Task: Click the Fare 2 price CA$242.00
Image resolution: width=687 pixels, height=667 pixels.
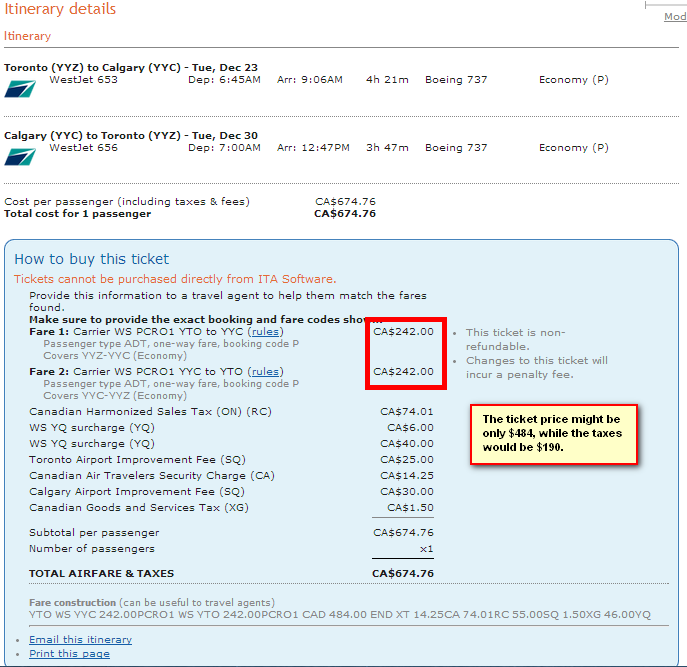Action: point(404,372)
